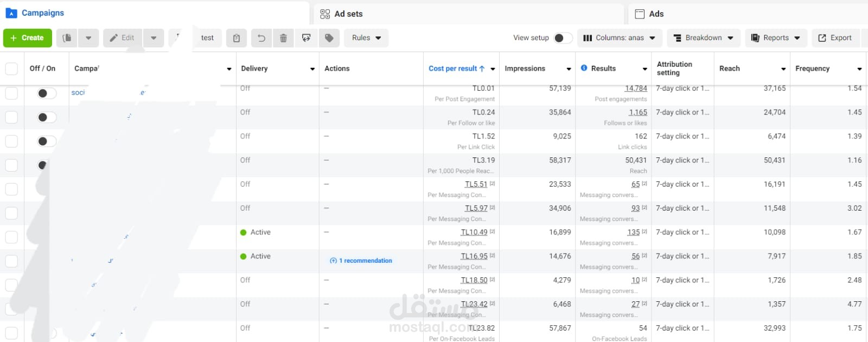Screen dimensions: 868x342
Task: Click the Actions column header
Action: [x=337, y=68]
